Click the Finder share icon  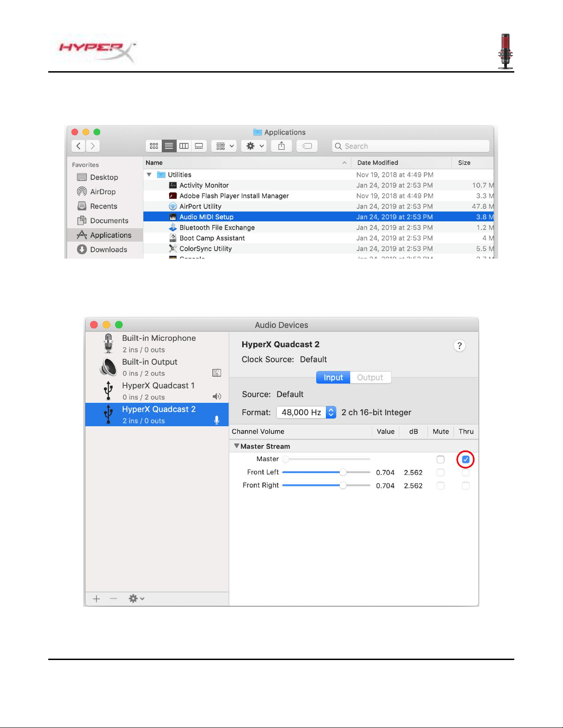coord(281,146)
